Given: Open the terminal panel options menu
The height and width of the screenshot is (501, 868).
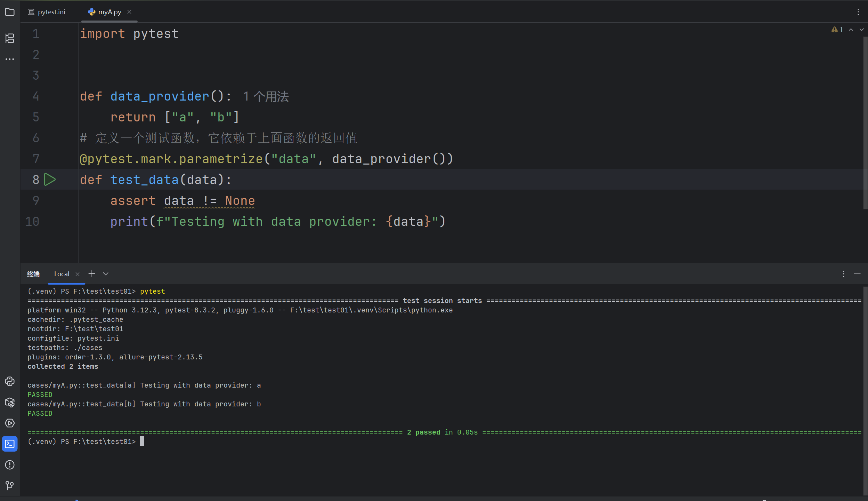Looking at the screenshot, I should click(x=843, y=274).
